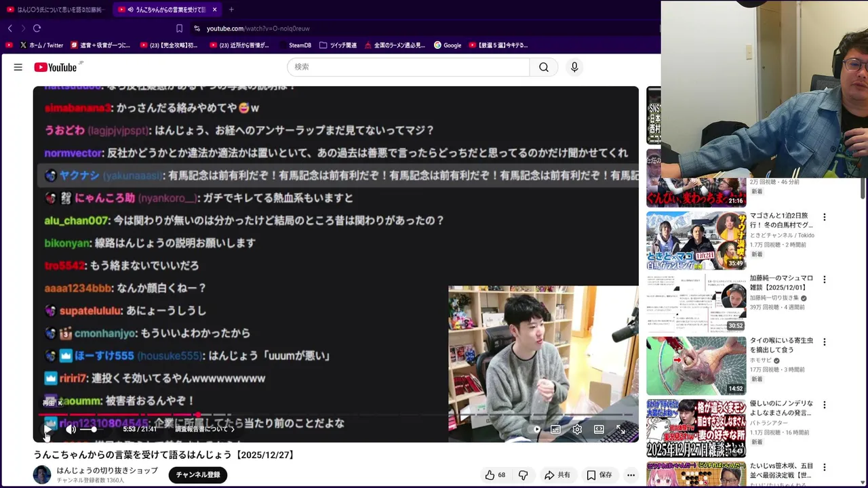Open options for マゴさんと1泊2日旅 video

[825, 217]
